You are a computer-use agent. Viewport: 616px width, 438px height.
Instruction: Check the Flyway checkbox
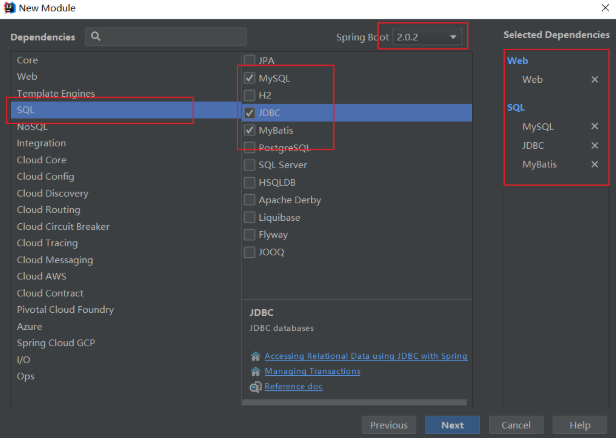click(x=249, y=235)
